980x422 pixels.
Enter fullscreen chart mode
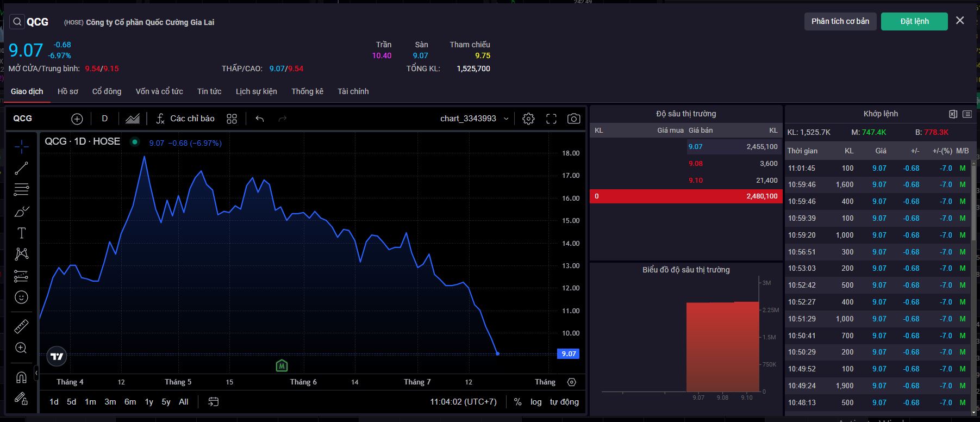pyautogui.click(x=551, y=119)
